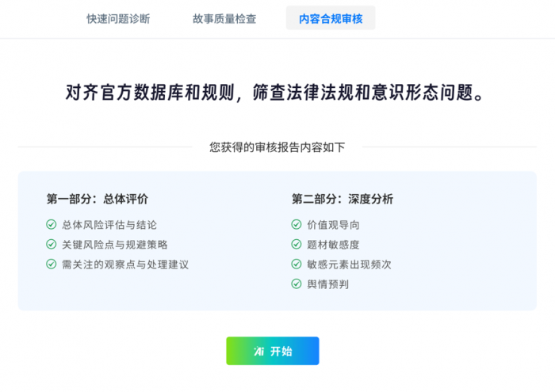Click the 您获得的审核报告内容如下 divider text

point(277,147)
